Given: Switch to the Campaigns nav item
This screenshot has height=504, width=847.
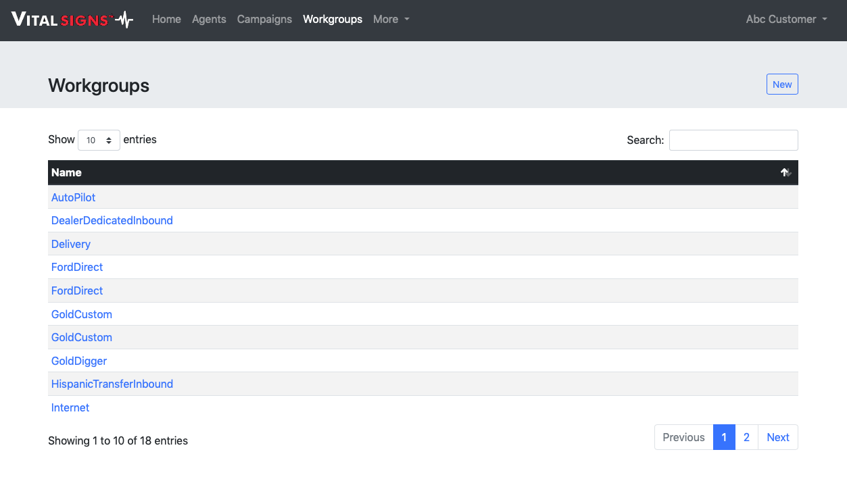Looking at the screenshot, I should pyautogui.click(x=264, y=20).
